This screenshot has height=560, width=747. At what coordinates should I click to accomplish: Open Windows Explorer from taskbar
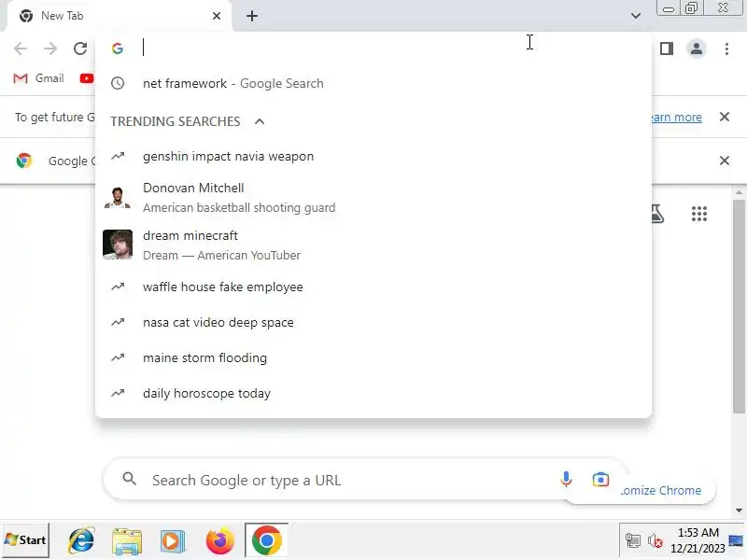[127, 541]
